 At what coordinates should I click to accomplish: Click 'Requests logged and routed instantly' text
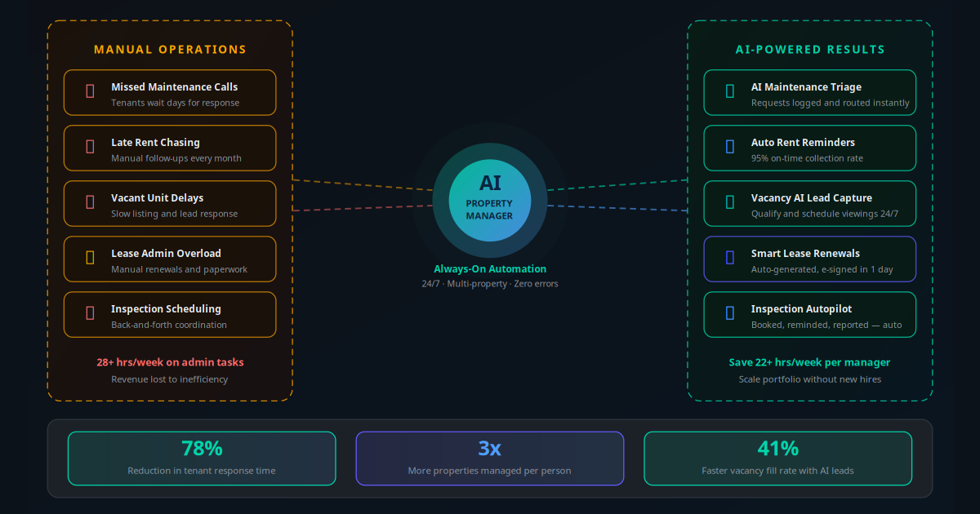831,103
